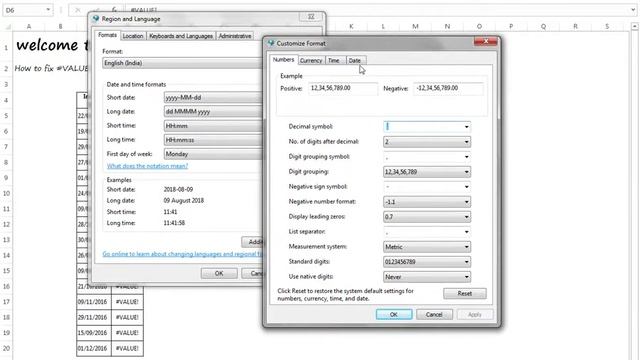Select #VALUE! cell beside 29/11/2016
This screenshot has height=360, width=640.
click(127, 318)
